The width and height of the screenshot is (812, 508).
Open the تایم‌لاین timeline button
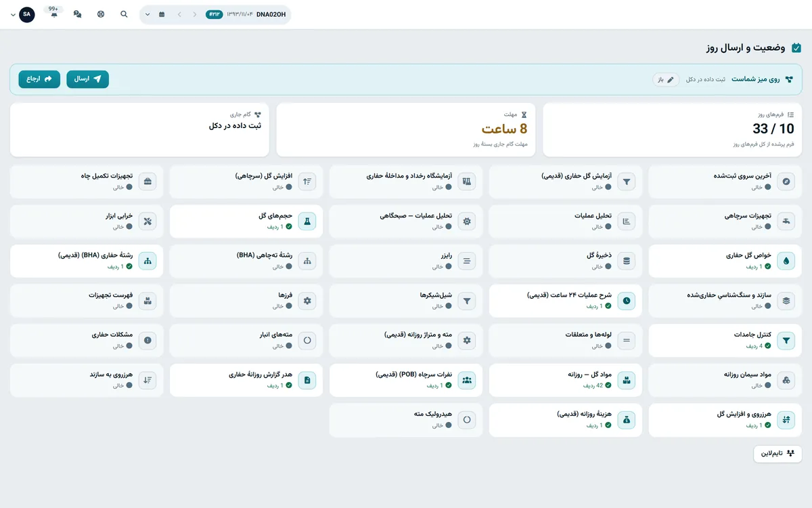(x=777, y=454)
